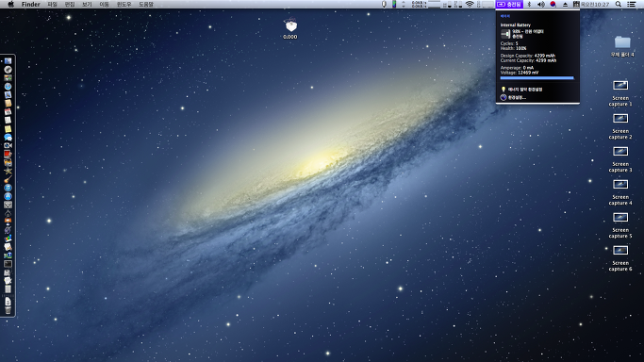Click the network speed KB/s monitor
Screen dimensions: 644x362
click(419, 4)
